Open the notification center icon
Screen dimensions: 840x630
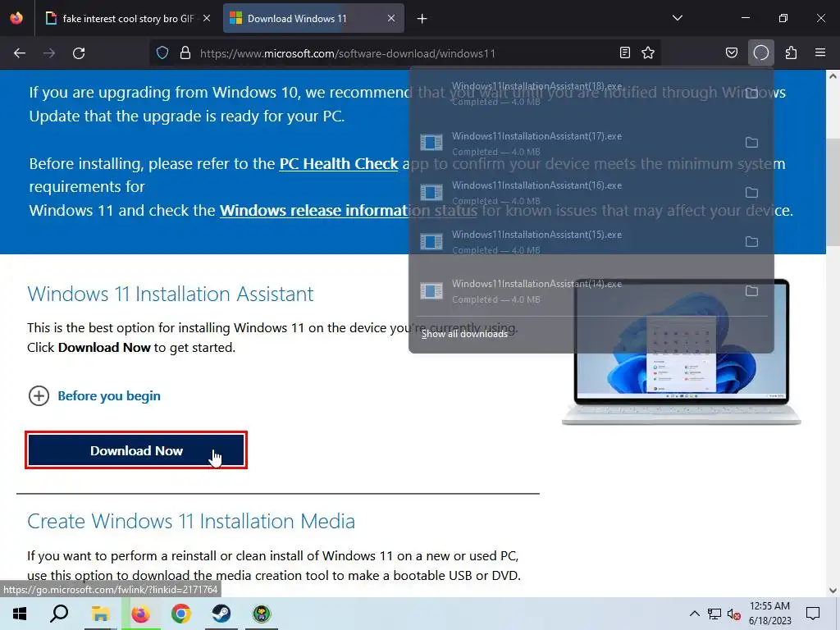point(813,614)
